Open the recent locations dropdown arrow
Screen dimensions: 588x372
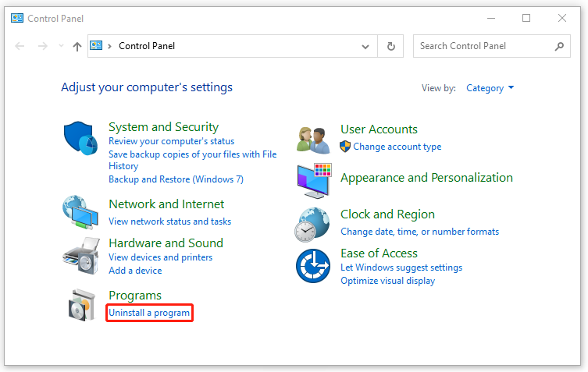pos(61,46)
